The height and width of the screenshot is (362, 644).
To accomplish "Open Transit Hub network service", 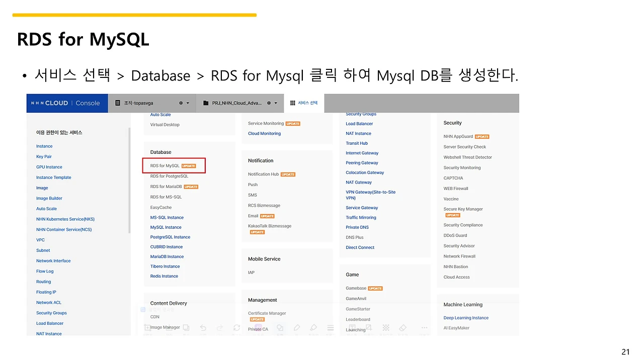I will coord(357,143).
